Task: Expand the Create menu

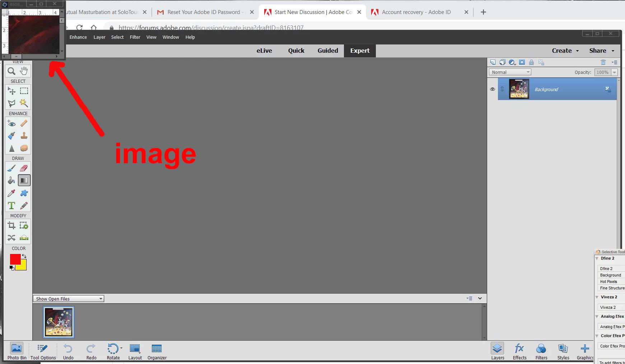Action: click(x=565, y=51)
